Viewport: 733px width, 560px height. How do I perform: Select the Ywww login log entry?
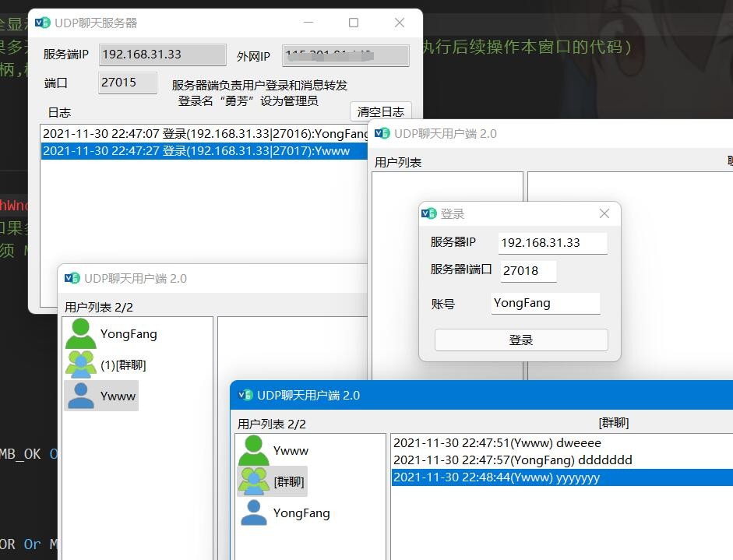[203, 151]
